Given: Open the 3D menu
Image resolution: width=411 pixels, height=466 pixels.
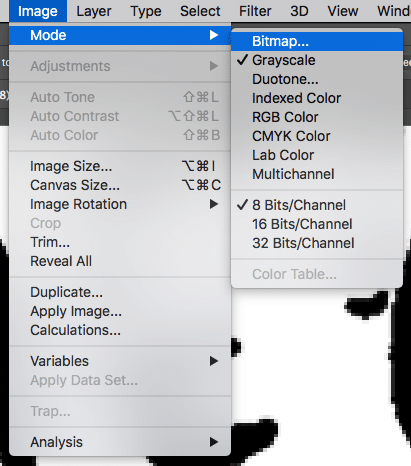Looking at the screenshot, I should pos(299,11).
